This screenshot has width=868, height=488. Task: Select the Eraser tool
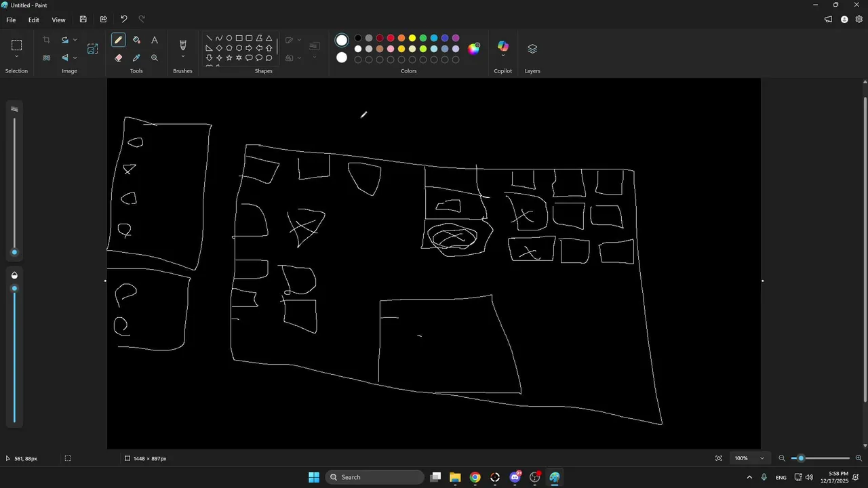pyautogui.click(x=119, y=58)
